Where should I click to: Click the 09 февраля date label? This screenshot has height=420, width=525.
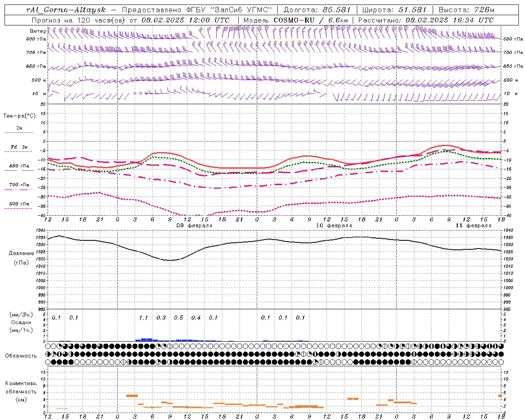194,226
